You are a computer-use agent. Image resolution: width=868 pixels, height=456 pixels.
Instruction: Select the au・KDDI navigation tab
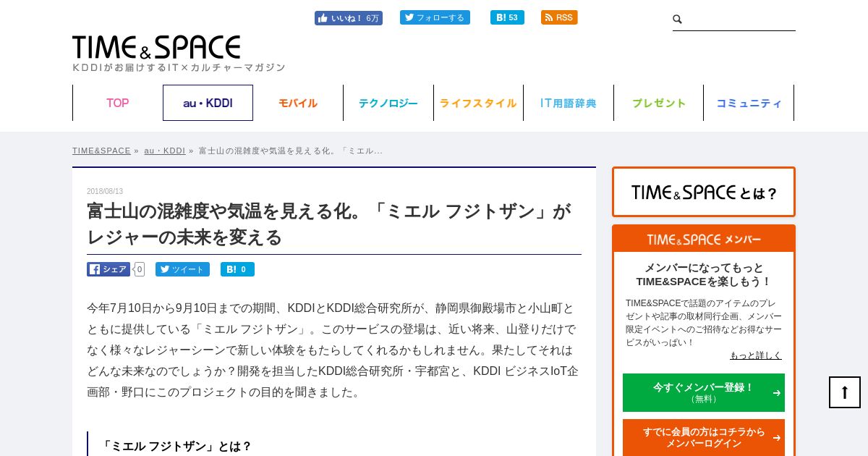pyautogui.click(x=208, y=103)
